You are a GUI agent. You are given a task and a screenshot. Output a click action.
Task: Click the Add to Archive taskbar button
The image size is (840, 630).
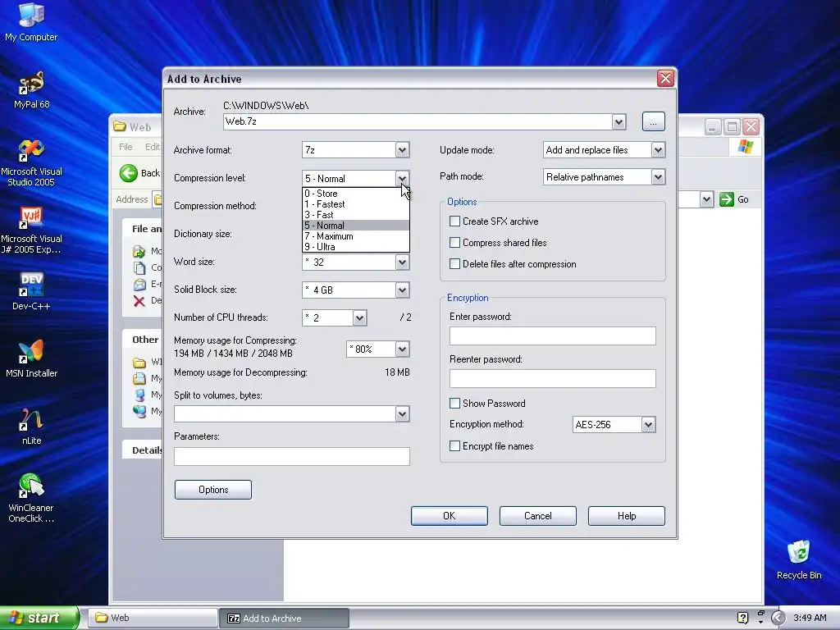(284, 619)
